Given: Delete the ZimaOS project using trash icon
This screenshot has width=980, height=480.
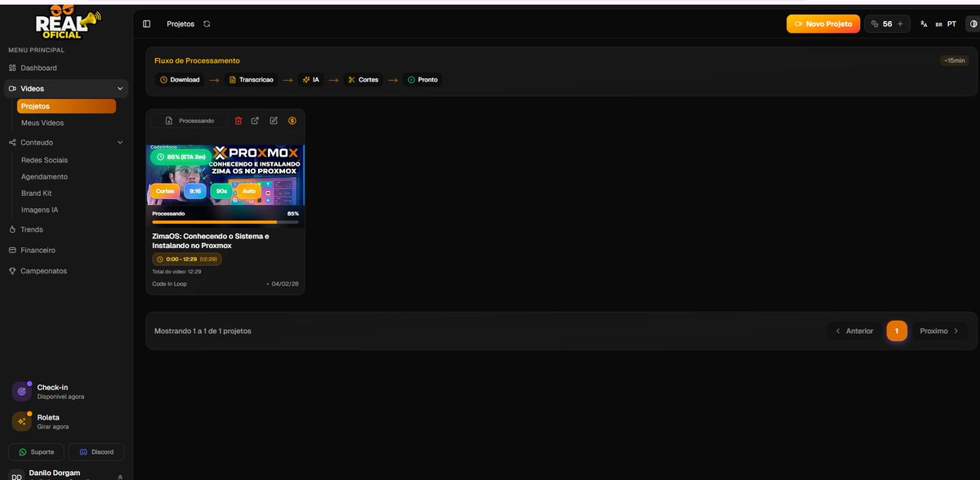Looking at the screenshot, I should (238, 120).
